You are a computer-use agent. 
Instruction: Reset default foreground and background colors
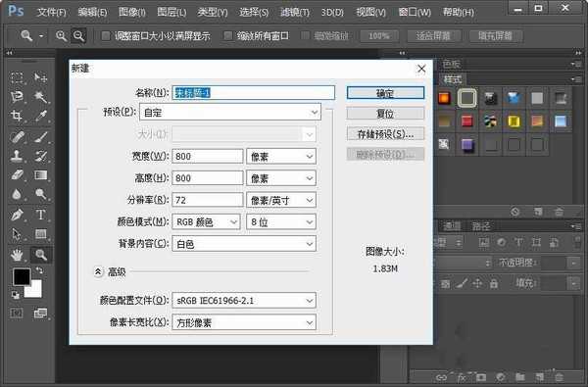[16, 295]
